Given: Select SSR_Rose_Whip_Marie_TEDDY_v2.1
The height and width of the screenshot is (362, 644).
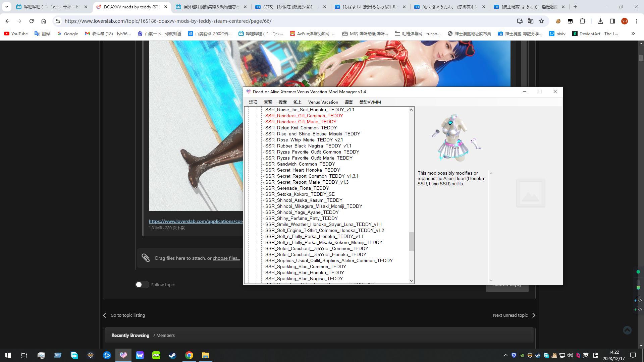Looking at the screenshot, I should [x=304, y=140].
